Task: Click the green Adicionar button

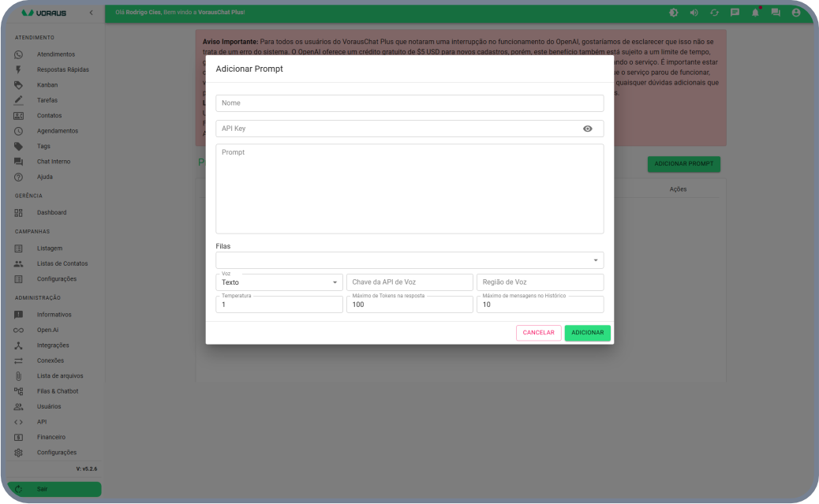Action: coord(587,333)
